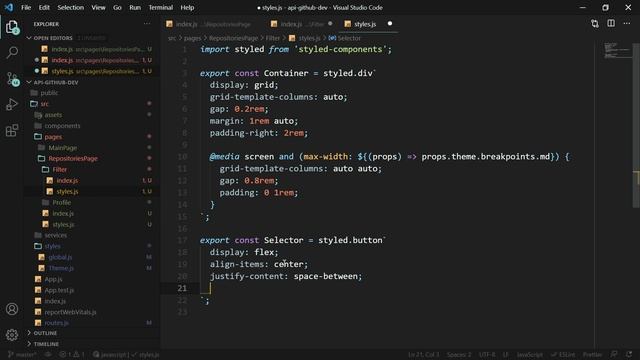Open the Source Control view

(12, 79)
